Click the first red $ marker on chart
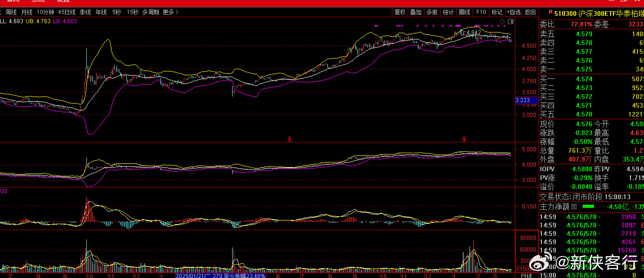The height and width of the screenshot is (278, 644). pyautogui.click(x=290, y=139)
